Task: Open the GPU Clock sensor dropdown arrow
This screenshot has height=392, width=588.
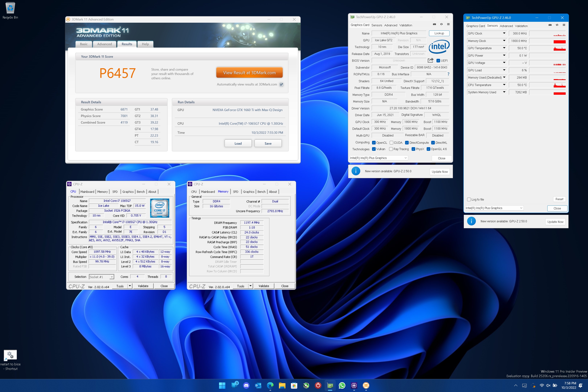Action: (504, 33)
